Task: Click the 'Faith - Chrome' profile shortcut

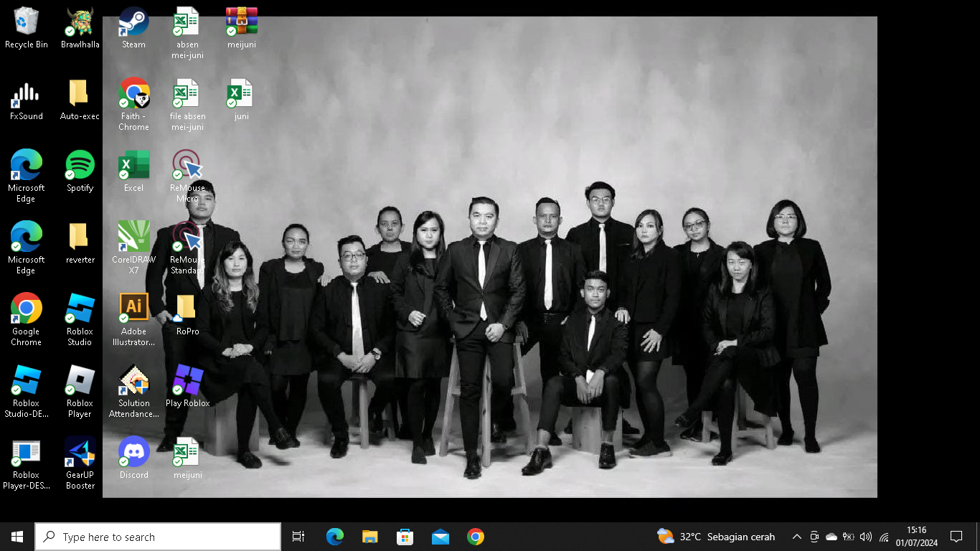Action: click(x=133, y=105)
